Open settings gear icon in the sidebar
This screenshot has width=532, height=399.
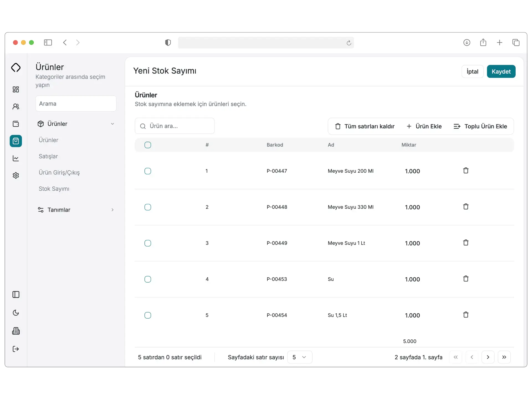point(16,175)
